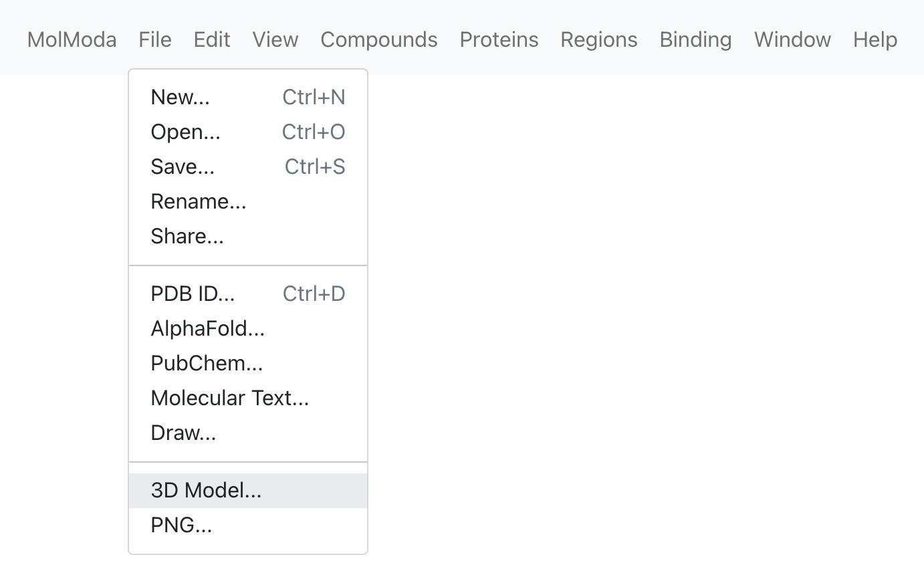Screen dimensions: 924x571
Task: Select Rename... option
Action: (x=248, y=202)
